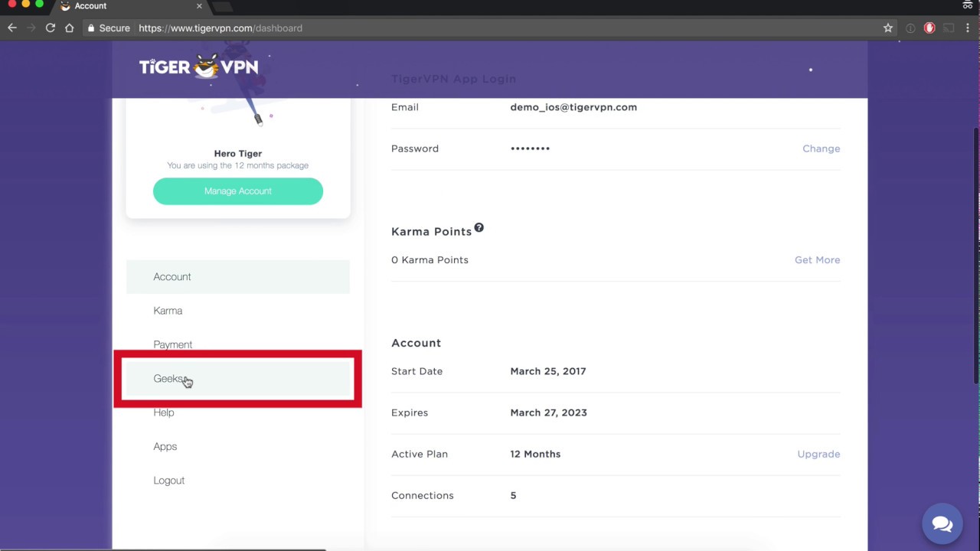The image size is (980, 551).
Task: Open the Chrome cast icon in toolbar
Action: (949, 28)
